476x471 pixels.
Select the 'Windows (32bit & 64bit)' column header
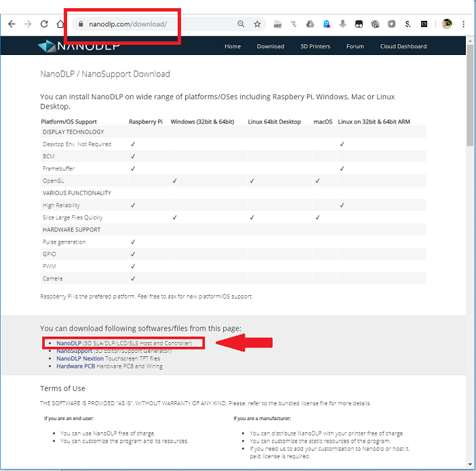click(202, 121)
